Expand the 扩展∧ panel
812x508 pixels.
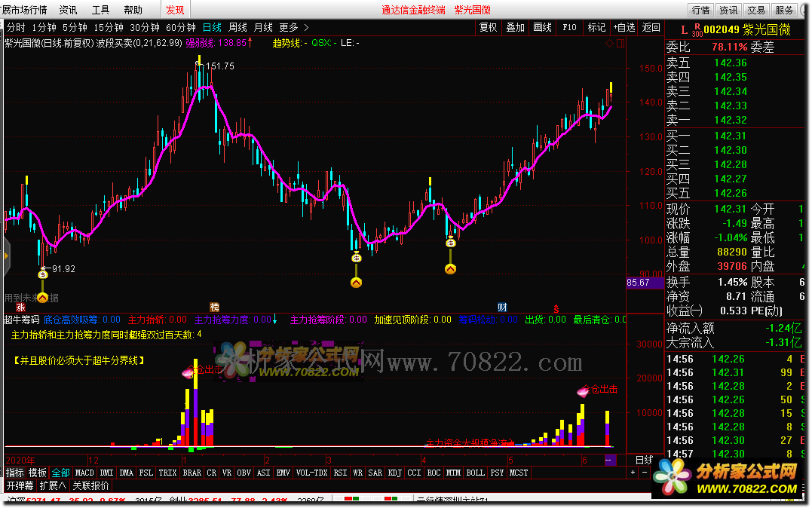tap(53, 485)
